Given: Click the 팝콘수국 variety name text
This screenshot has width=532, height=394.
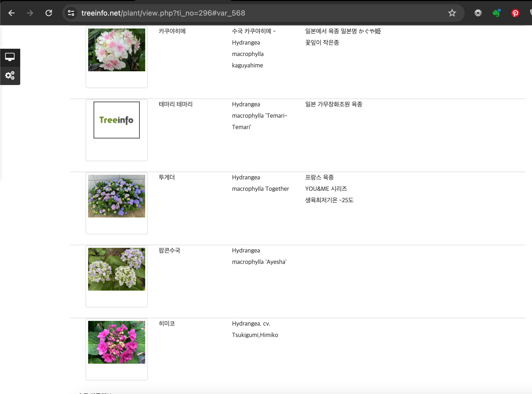Looking at the screenshot, I should 169,250.
